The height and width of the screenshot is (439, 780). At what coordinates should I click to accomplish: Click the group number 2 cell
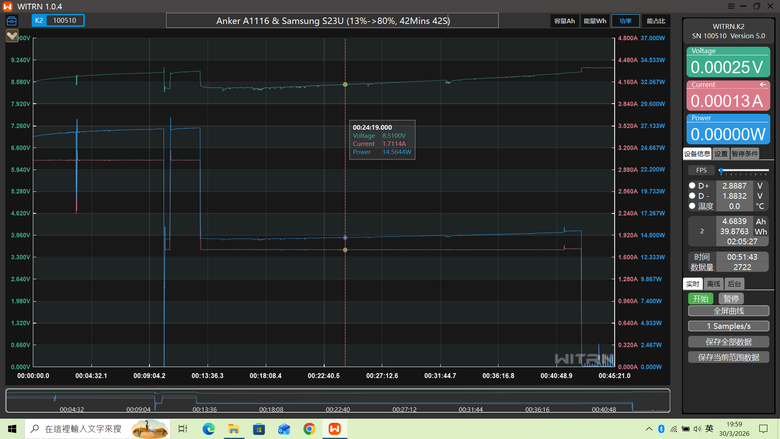pyautogui.click(x=702, y=231)
